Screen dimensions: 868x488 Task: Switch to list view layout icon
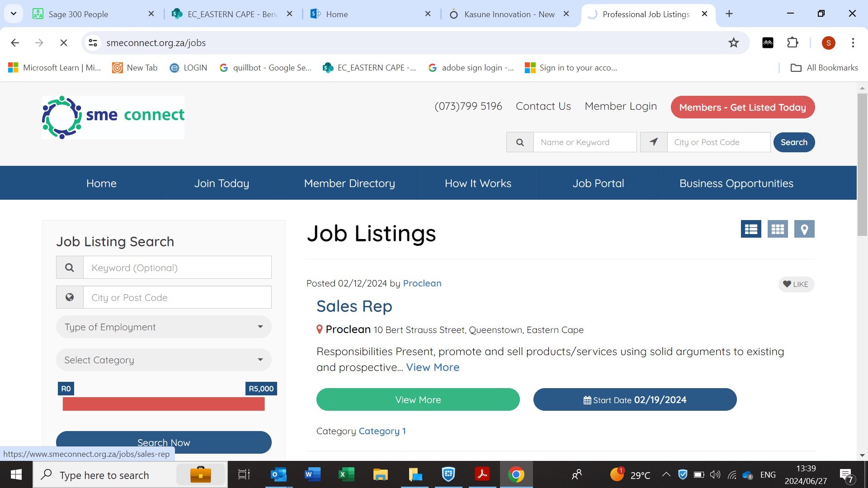[x=750, y=229]
